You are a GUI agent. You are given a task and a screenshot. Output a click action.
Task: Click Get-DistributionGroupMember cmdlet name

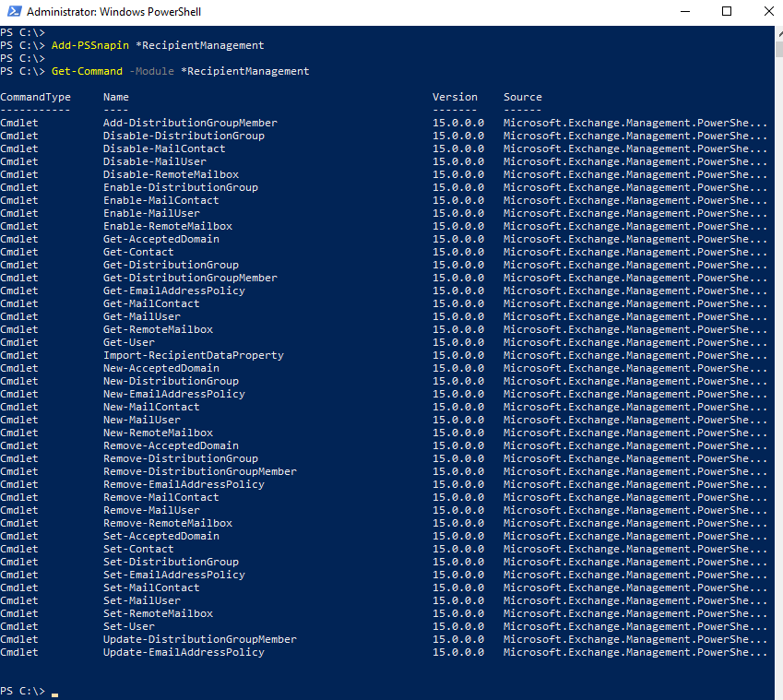pos(190,279)
